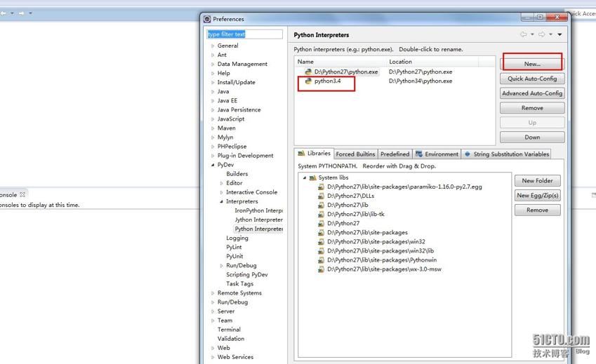The height and width of the screenshot is (364, 596).
Task: Click the New... interpreter button
Action: tap(532, 64)
